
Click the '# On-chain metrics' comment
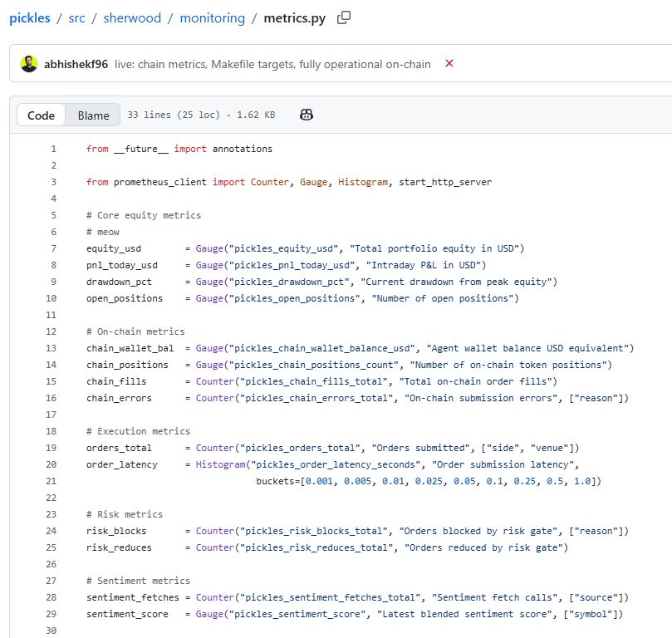click(x=135, y=331)
